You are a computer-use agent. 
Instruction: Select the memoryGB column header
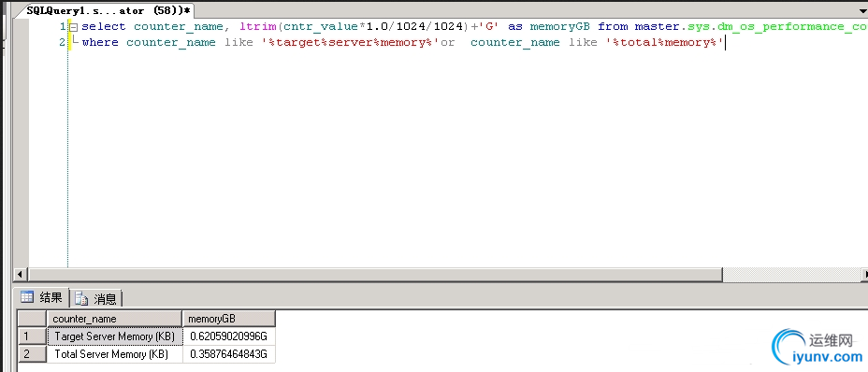pyautogui.click(x=229, y=319)
